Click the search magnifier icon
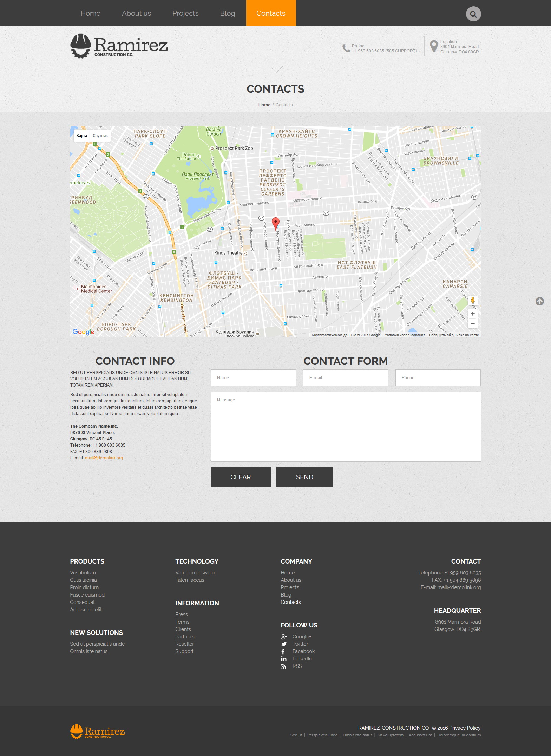The width and height of the screenshot is (551, 756). pos(473,14)
